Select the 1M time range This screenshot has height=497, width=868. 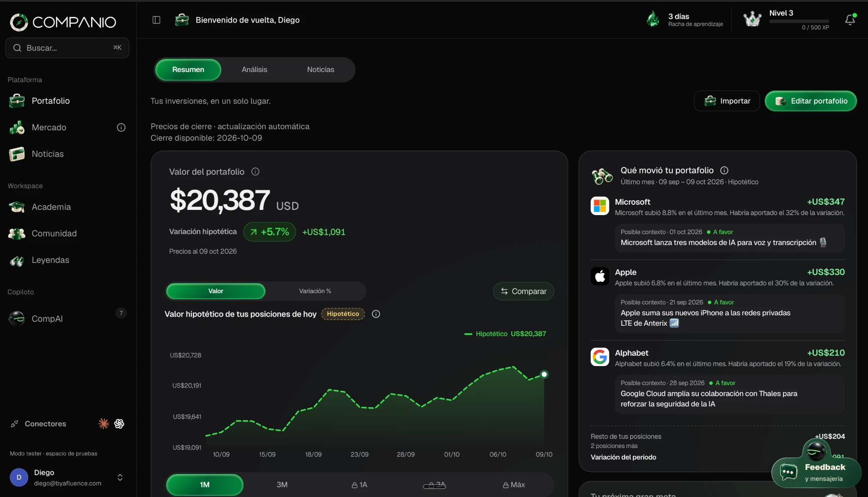coord(205,484)
